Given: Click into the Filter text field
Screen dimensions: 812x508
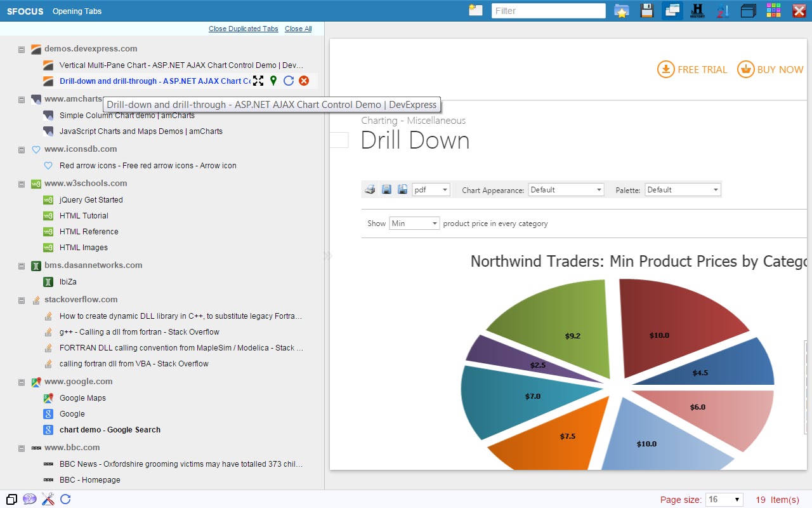Looking at the screenshot, I should tap(548, 11).
